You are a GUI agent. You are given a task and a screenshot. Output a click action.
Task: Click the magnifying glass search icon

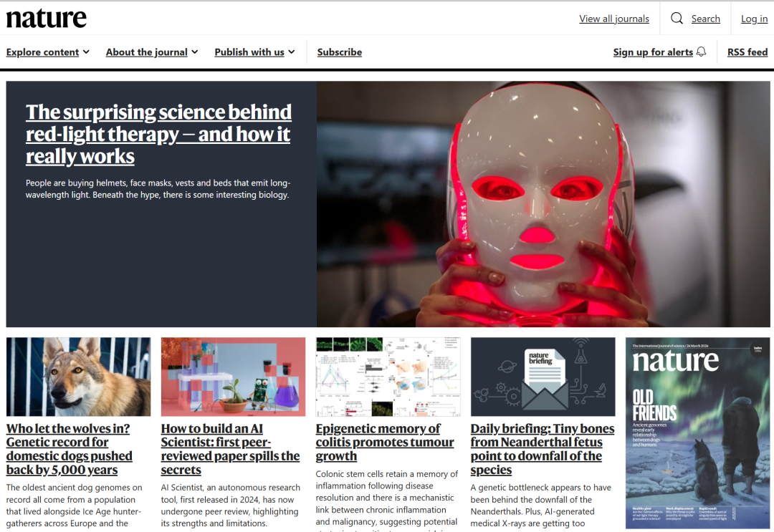pyautogui.click(x=677, y=18)
